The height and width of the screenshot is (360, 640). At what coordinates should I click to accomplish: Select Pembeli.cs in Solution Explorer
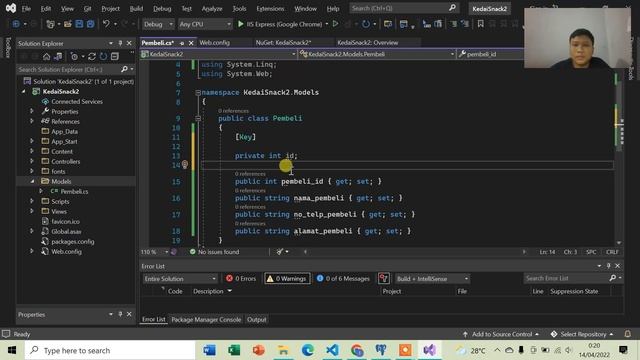tap(74, 191)
